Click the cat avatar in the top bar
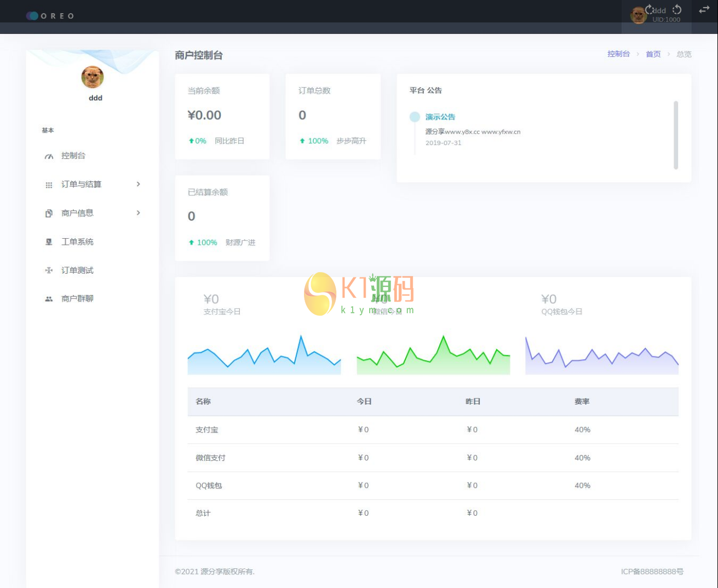 pos(638,15)
